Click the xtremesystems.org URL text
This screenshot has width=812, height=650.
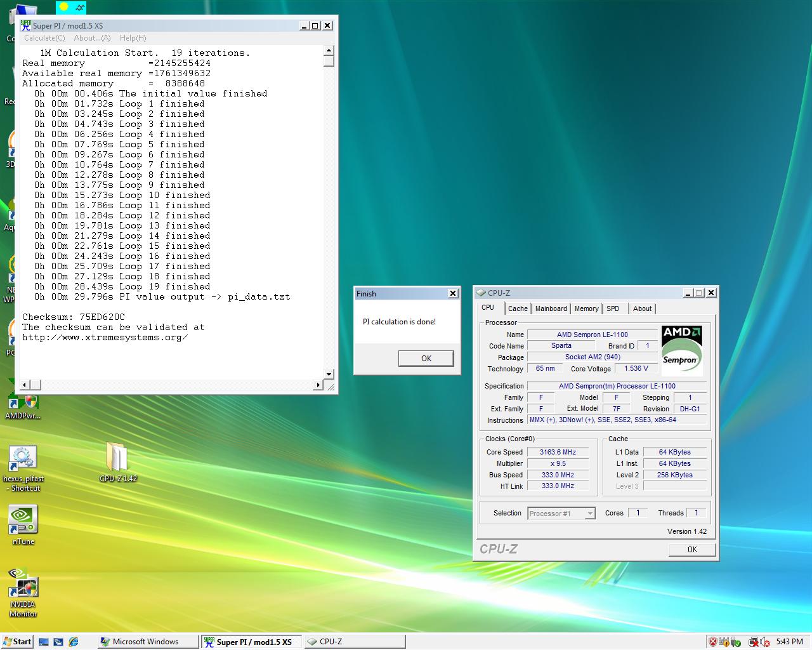(105, 337)
